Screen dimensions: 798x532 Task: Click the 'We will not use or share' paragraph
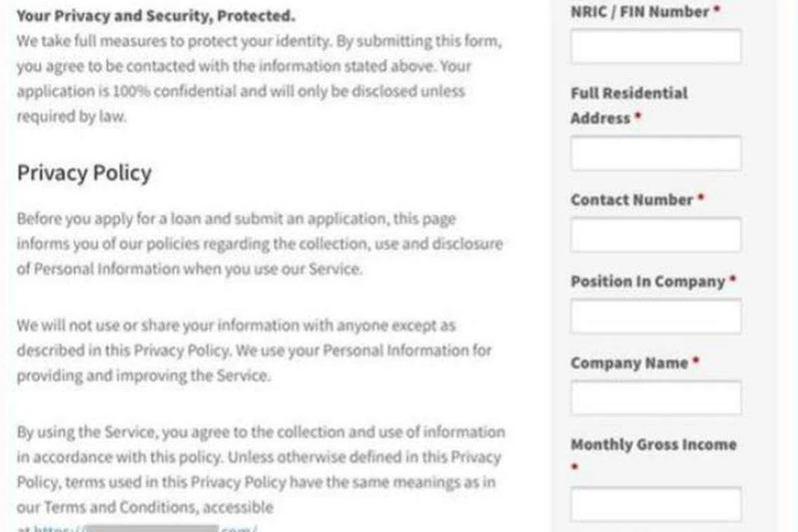253,350
